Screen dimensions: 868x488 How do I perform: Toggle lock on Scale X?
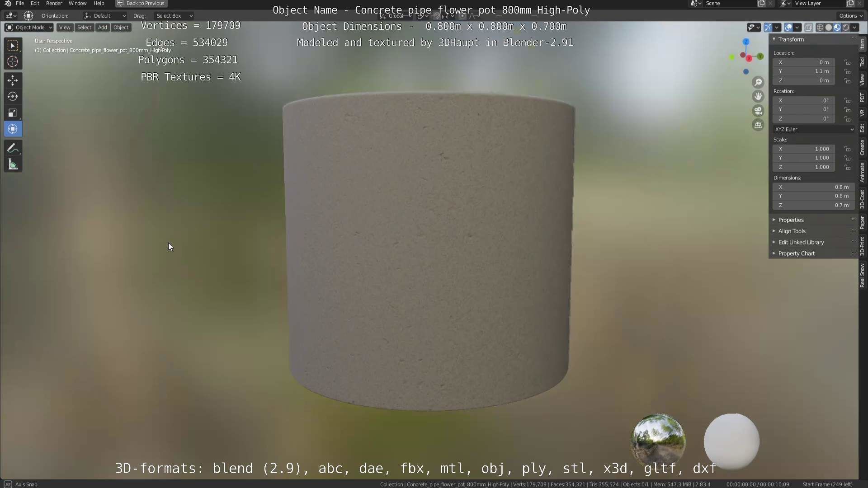point(848,149)
